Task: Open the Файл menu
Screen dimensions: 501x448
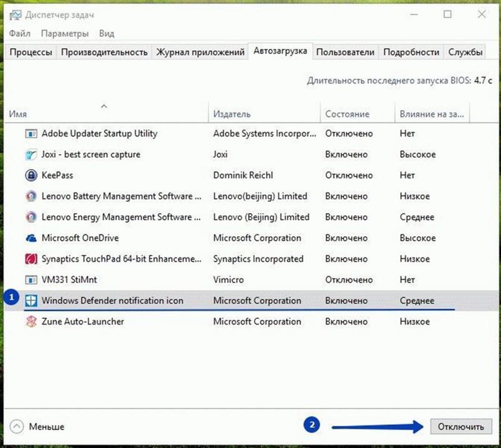Action: click(x=20, y=34)
